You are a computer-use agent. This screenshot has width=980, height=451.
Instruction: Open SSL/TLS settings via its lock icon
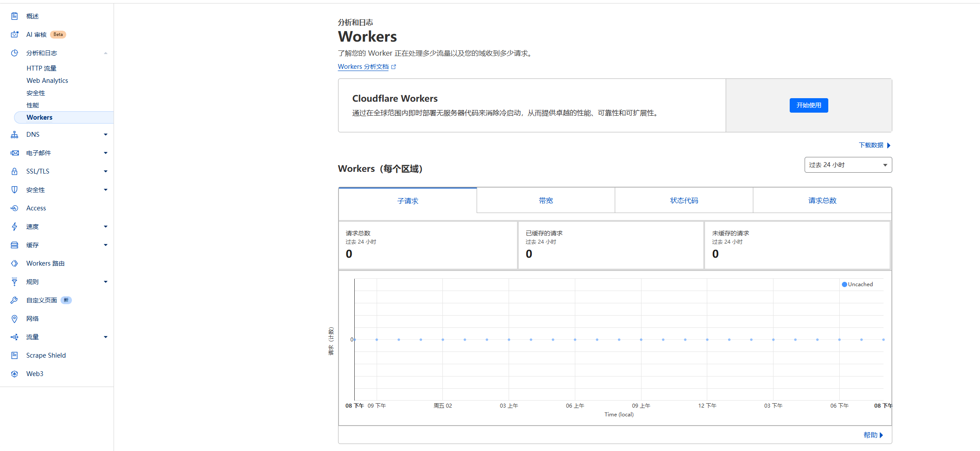14,171
